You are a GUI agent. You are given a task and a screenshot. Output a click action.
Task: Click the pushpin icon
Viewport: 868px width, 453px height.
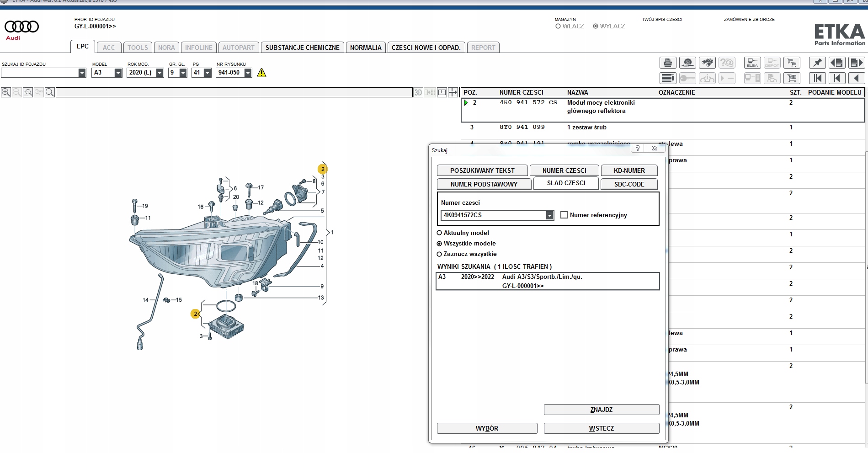pos(817,63)
